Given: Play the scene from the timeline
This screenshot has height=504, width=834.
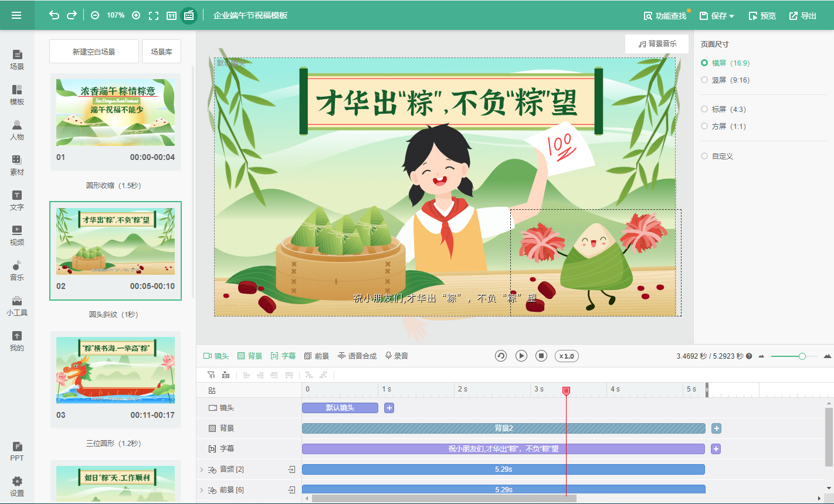Looking at the screenshot, I should (521, 356).
